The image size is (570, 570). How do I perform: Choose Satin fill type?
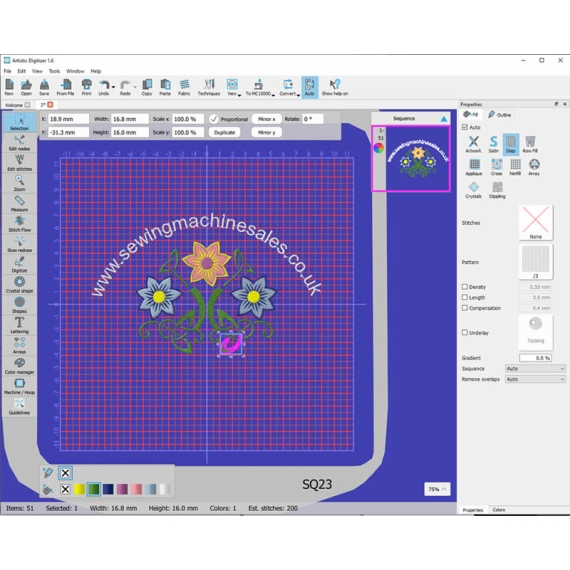(493, 144)
